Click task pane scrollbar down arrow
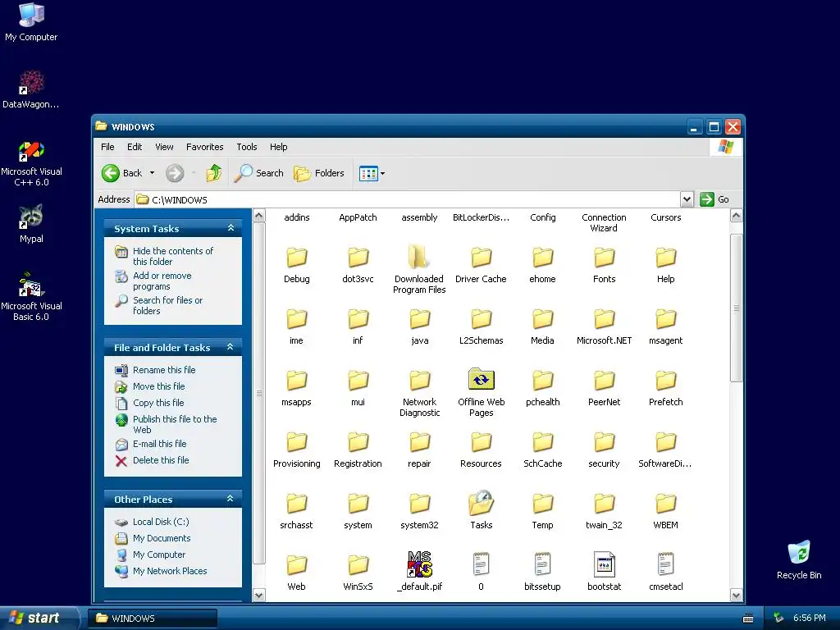The width and height of the screenshot is (840, 630). [258, 595]
